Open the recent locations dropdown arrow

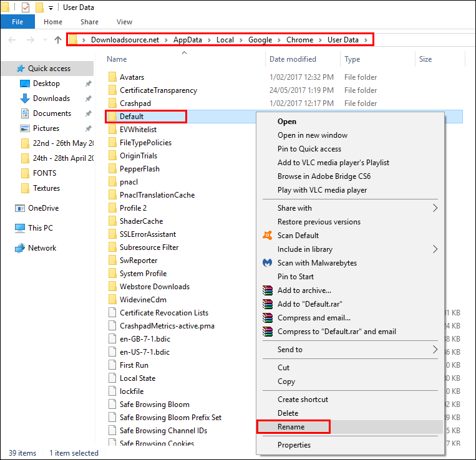[x=46, y=40]
